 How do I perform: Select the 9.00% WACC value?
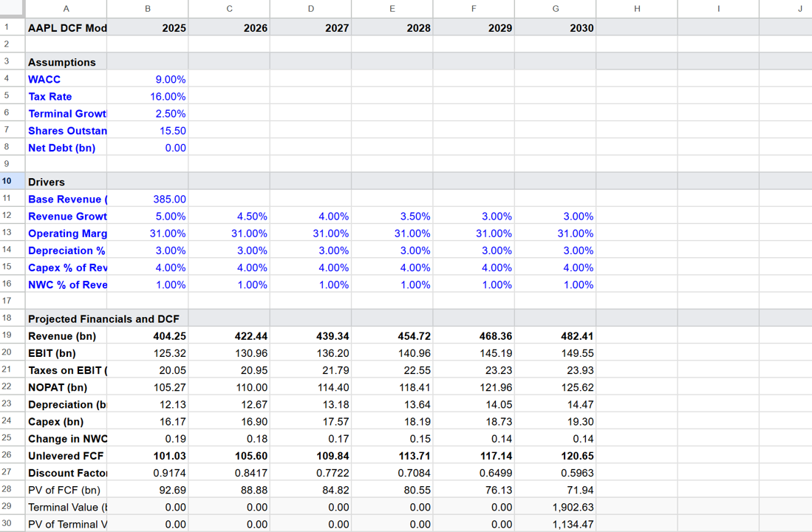point(148,79)
